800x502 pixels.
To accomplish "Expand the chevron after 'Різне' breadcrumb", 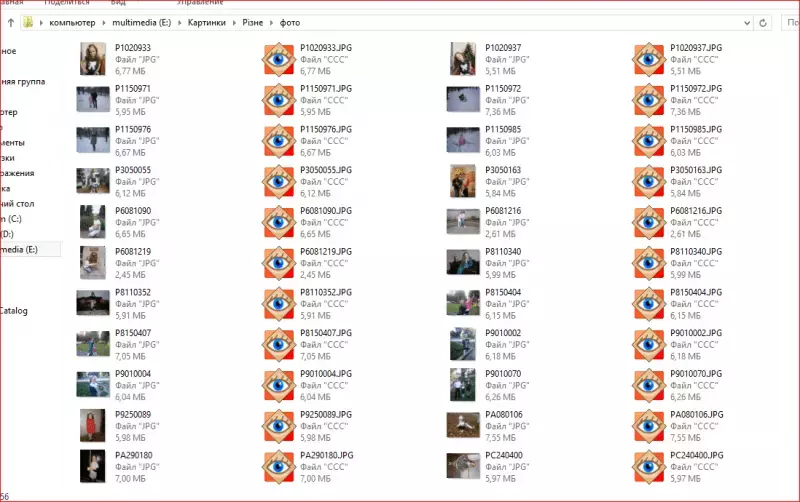I will click(271, 23).
